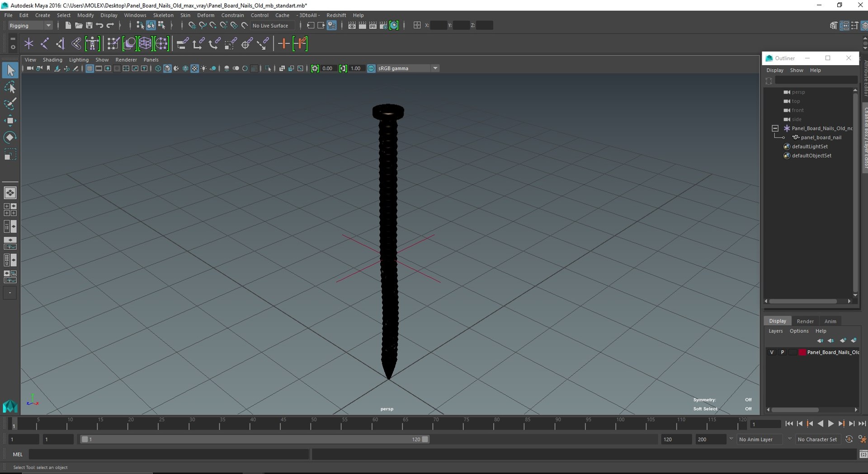Switch to the Render layer tab
The image size is (868, 474).
point(805,321)
